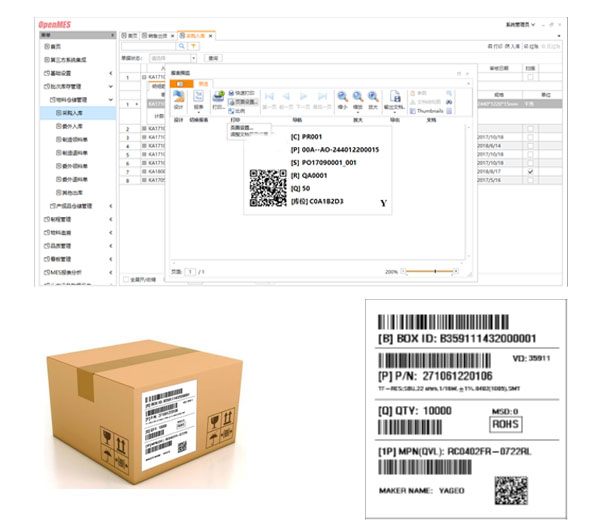Click the search magnifier icon beside search box
Viewport: 615px width, 532px height.
pyautogui.click(x=181, y=46)
